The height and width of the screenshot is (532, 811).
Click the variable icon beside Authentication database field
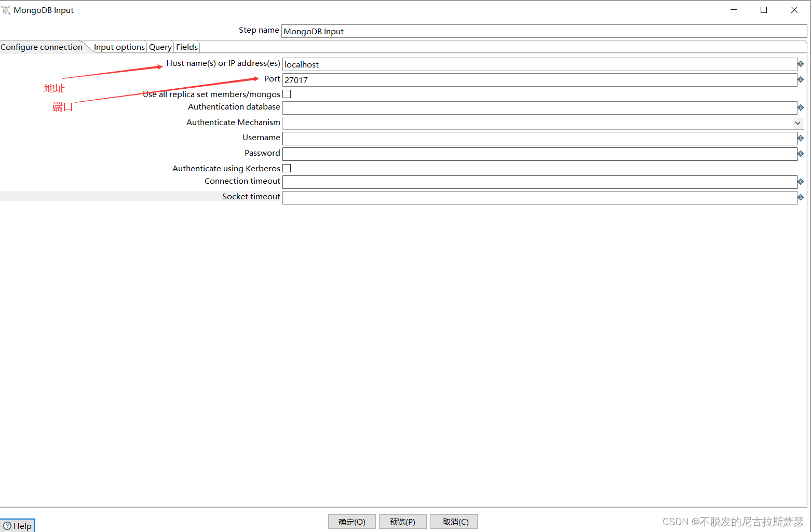(x=801, y=107)
